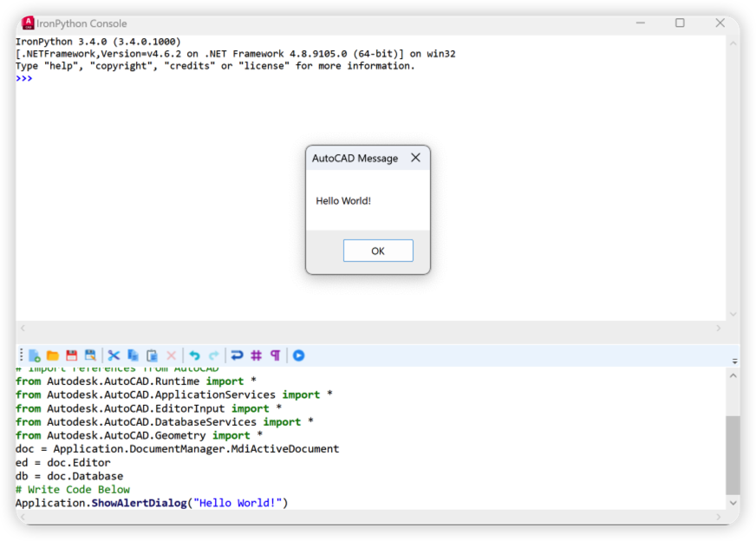This screenshot has width=756, height=541.
Task: Close the AutoCAD Message dialog with X
Action: coord(415,158)
